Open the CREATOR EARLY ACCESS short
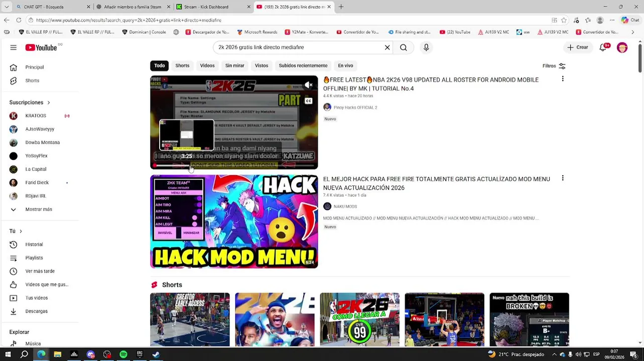Viewport: 644px width, 361px height. [x=190, y=320]
